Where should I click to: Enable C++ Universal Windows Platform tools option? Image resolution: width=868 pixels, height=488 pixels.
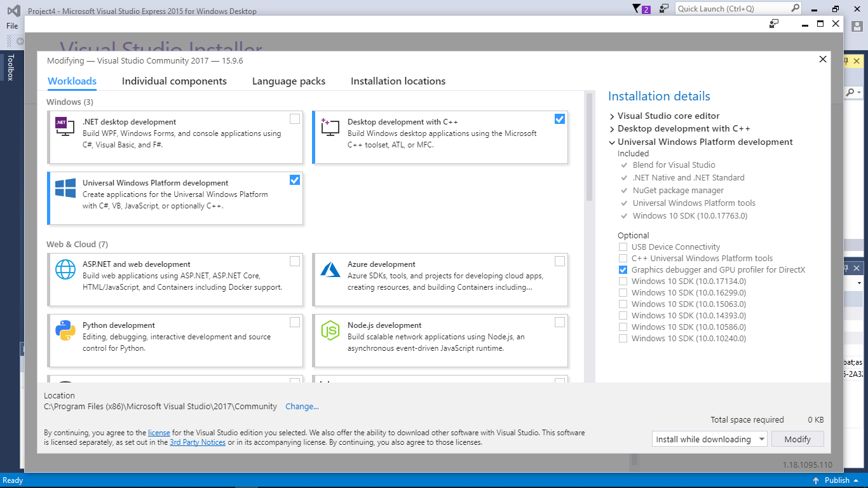(x=623, y=258)
